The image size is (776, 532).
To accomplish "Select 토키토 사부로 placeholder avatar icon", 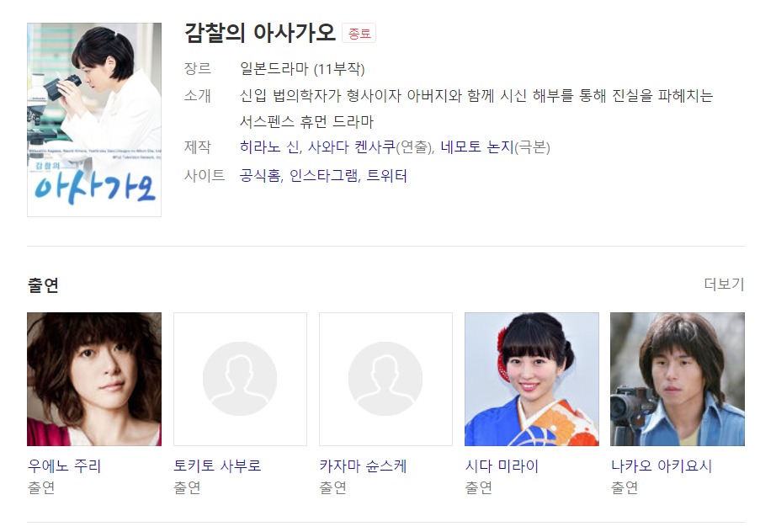I will pos(240,379).
